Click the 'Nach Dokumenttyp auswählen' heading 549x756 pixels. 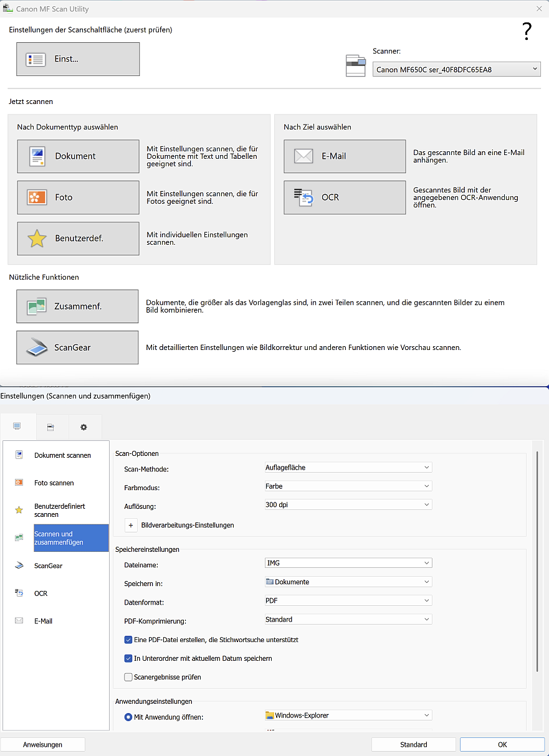(67, 126)
